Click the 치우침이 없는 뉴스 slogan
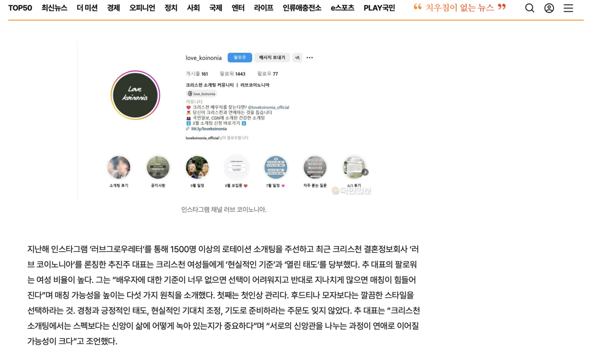Image resolution: width=589 pixels, height=364 pixels. pos(460,7)
